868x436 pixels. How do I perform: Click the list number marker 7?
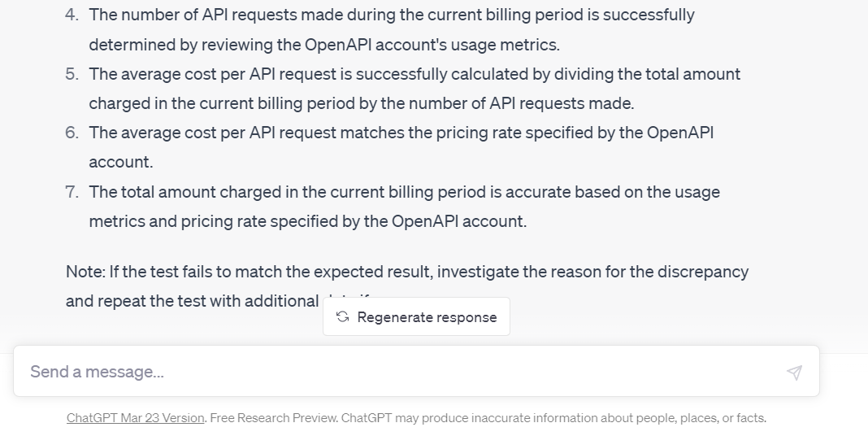(x=72, y=192)
